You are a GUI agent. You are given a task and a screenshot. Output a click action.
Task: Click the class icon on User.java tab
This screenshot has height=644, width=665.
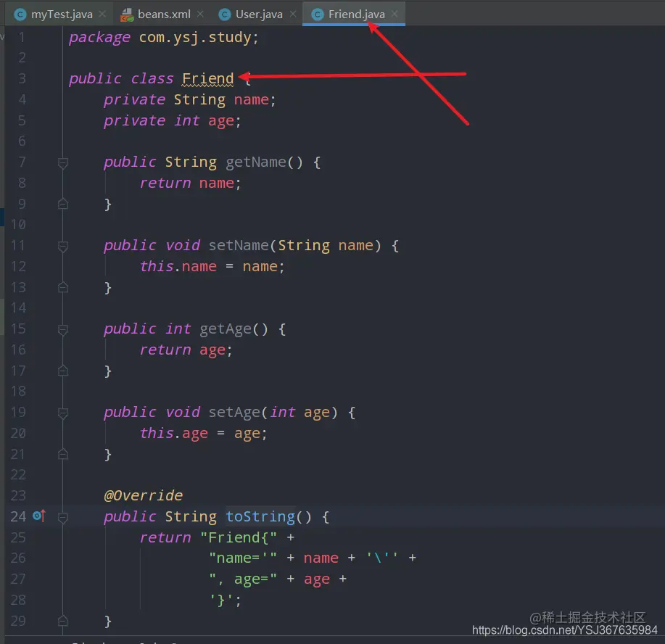[224, 15]
